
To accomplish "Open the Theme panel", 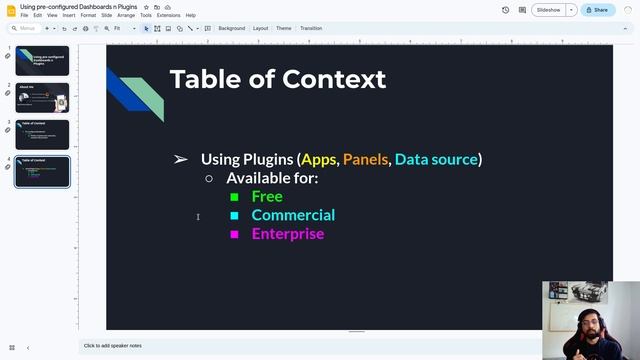I will [x=284, y=29].
